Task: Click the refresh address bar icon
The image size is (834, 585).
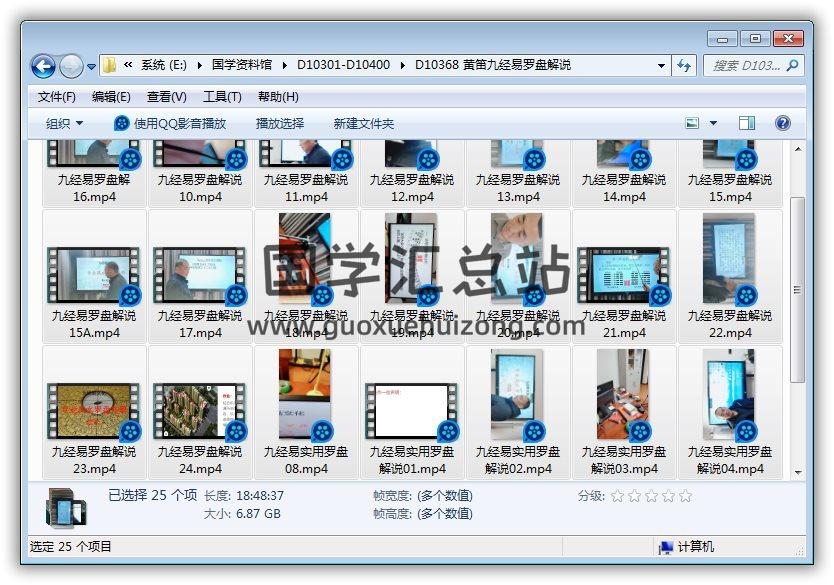Action: point(684,65)
